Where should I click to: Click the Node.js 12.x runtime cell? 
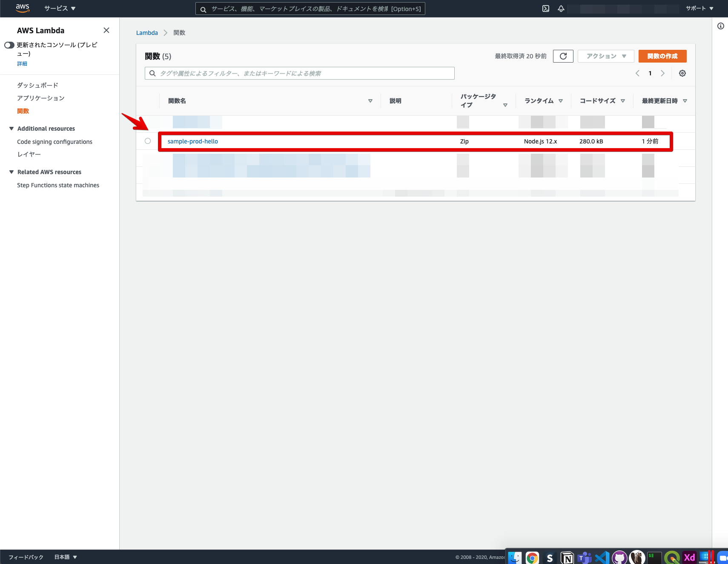tap(541, 141)
